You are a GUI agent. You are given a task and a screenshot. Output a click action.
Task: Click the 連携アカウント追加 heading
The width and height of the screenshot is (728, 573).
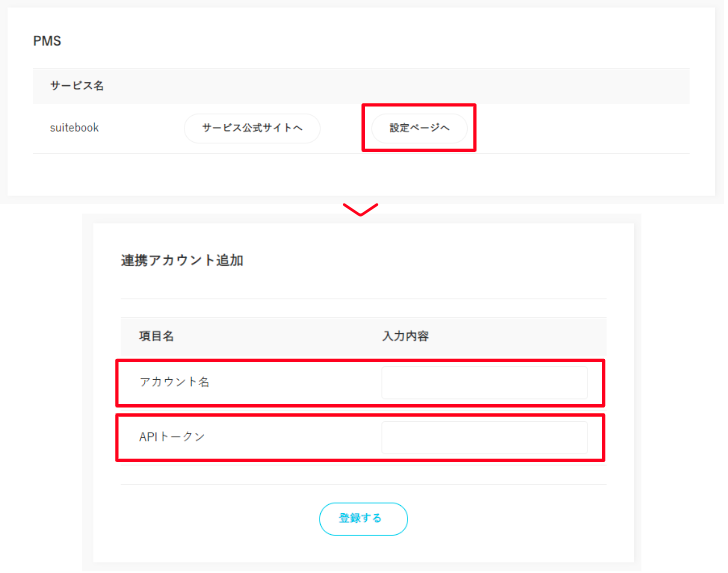click(182, 261)
